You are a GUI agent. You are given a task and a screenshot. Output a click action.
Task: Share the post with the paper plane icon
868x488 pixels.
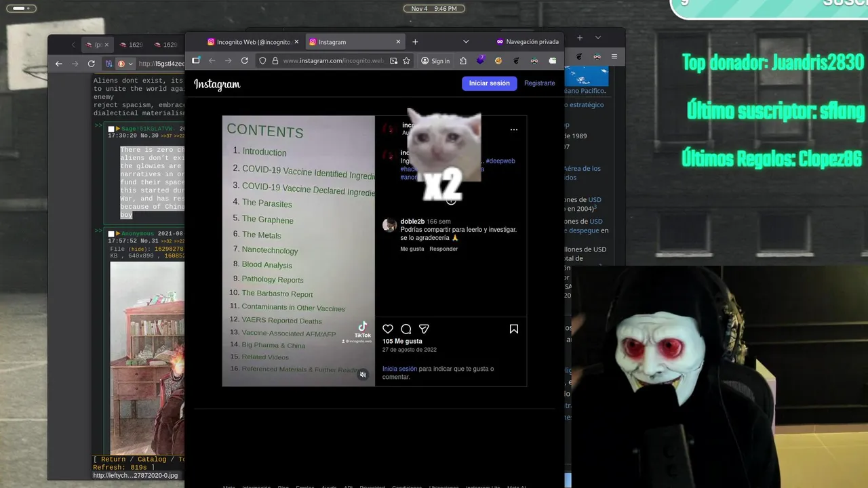click(424, 329)
